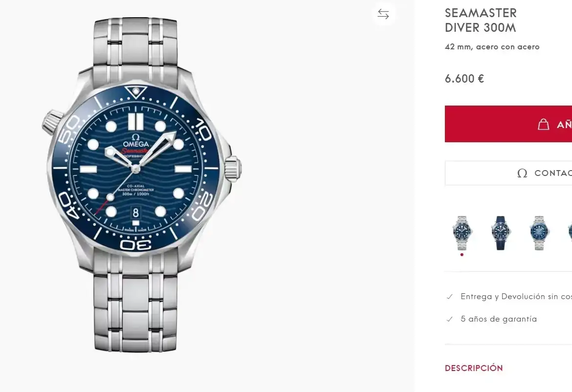Open the Entrega y Devolución sin coste info
This screenshot has width=572, height=392.
click(x=516, y=297)
